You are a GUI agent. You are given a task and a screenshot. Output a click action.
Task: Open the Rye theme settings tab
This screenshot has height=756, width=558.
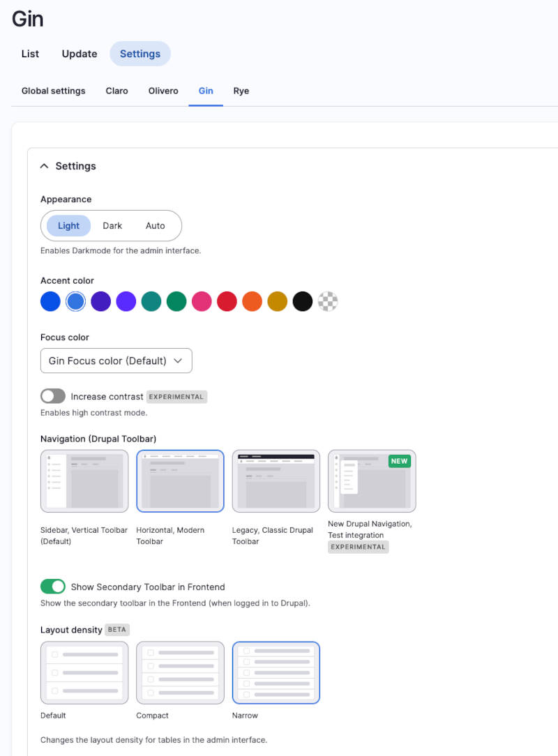pyautogui.click(x=241, y=91)
